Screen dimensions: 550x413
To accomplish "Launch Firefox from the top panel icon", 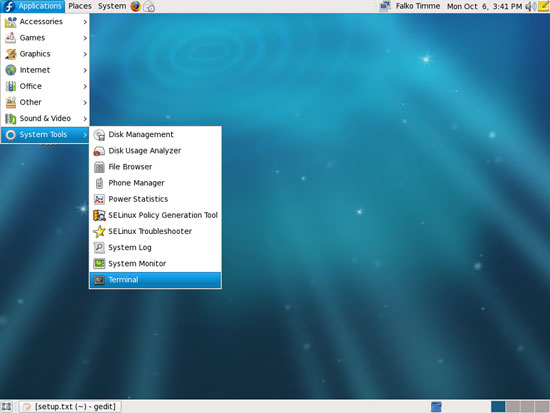I will pos(135,6).
